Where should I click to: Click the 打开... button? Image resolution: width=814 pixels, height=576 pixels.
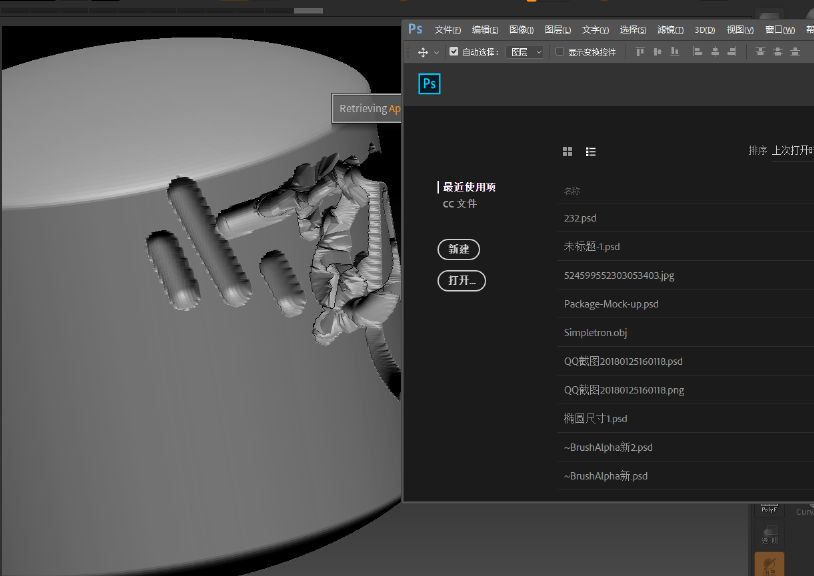pos(462,281)
